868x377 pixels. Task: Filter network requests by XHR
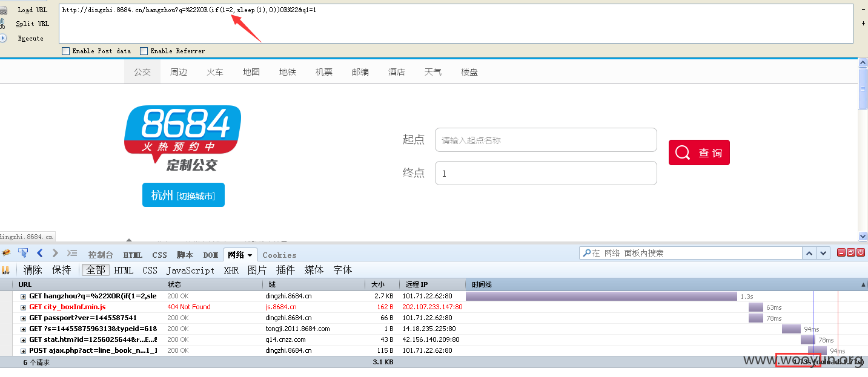point(231,270)
